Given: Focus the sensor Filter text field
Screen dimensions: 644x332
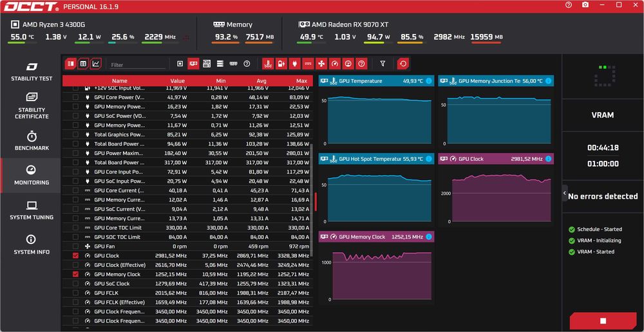Looking at the screenshot, I should 138,65.
